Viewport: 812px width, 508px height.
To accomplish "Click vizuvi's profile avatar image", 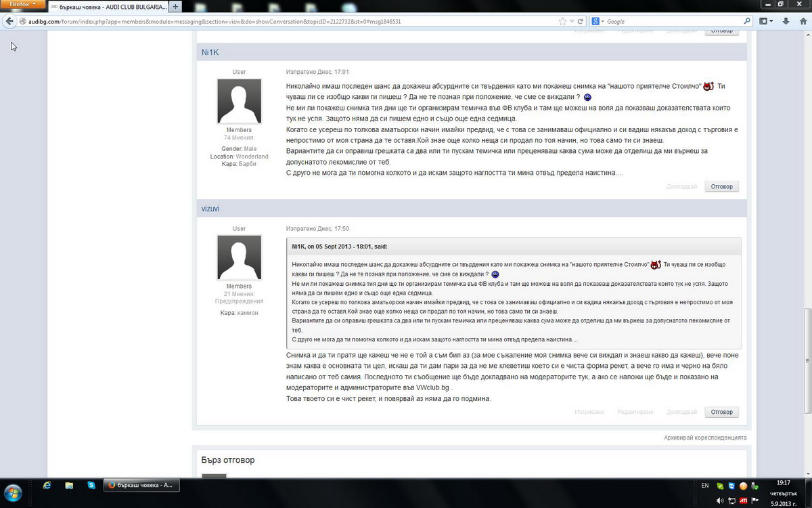I will 239,257.
